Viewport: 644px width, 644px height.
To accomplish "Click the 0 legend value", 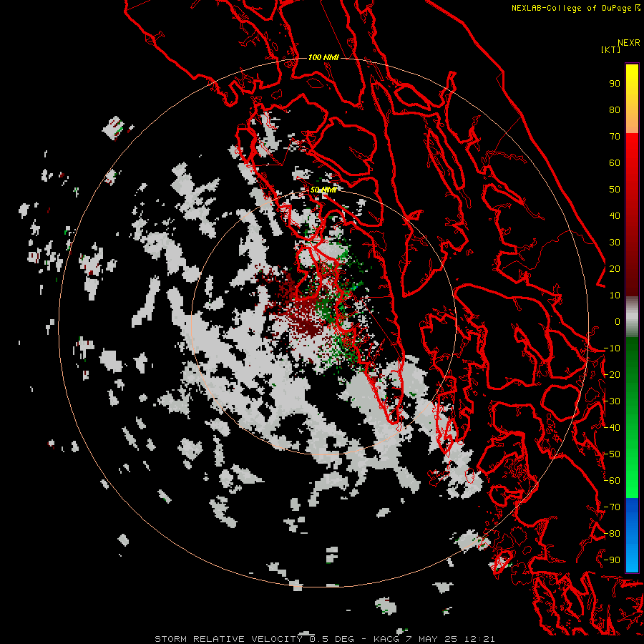I will click(x=618, y=321).
